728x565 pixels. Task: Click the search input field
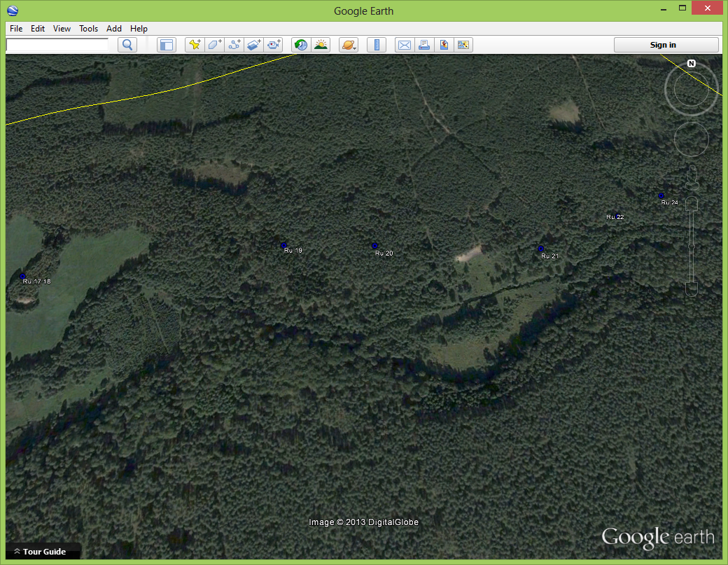[57, 45]
